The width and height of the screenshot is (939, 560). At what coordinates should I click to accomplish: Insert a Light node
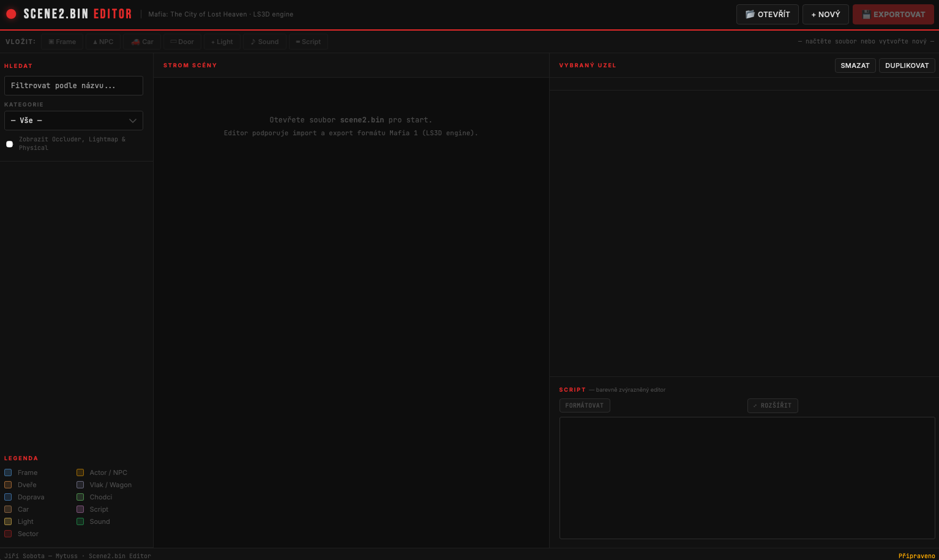pyautogui.click(x=222, y=42)
